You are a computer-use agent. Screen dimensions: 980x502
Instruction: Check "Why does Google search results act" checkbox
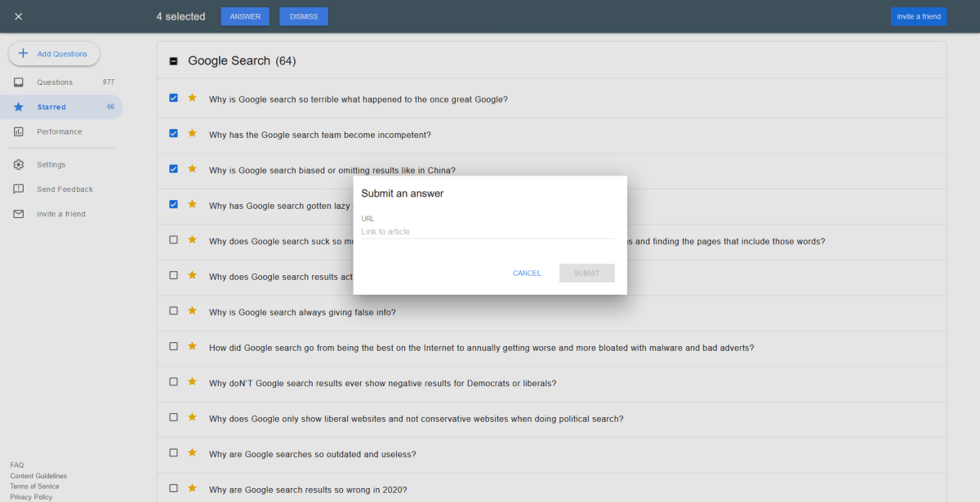tap(173, 275)
